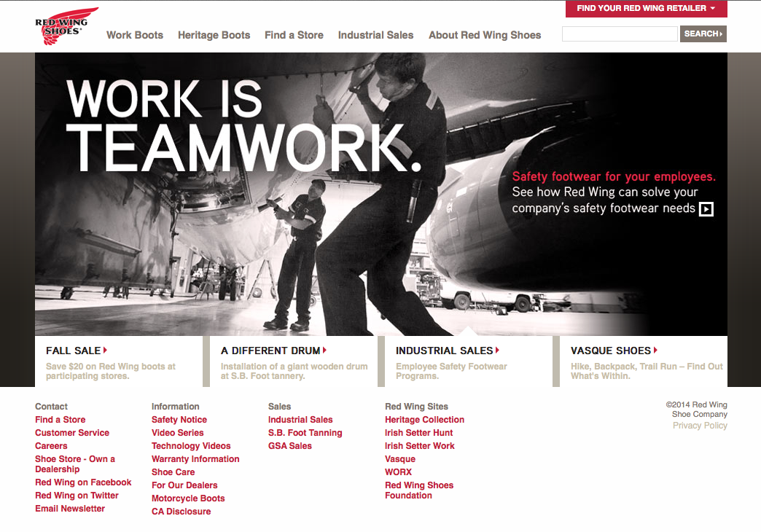761x532 pixels.
Task: Visit Red Wing on Facebook
Action: [83, 482]
